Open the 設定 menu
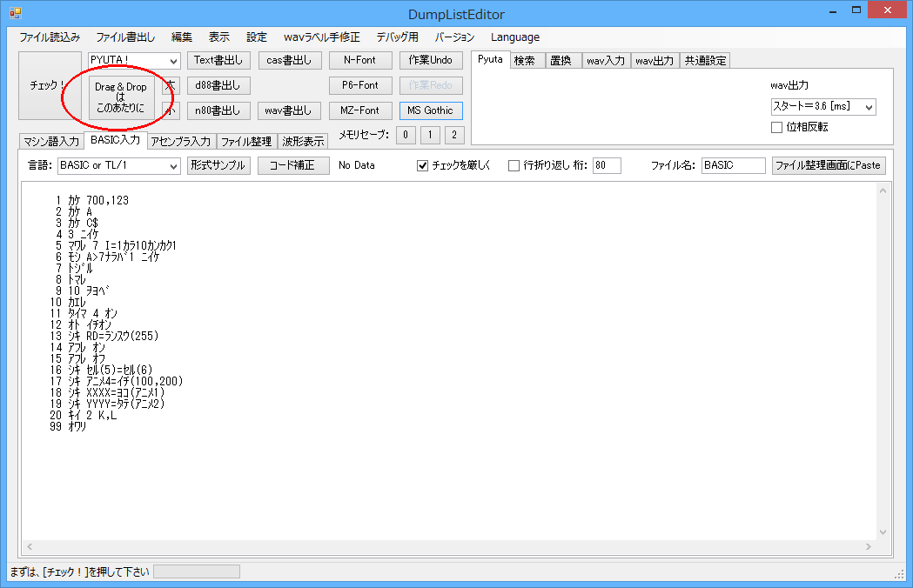This screenshot has height=588, width=913. coord(256,37)
